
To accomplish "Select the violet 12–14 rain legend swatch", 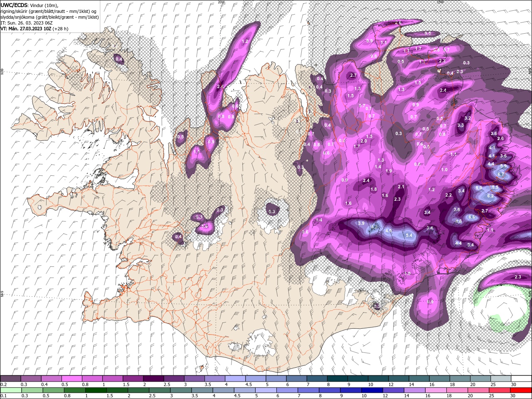I will click(394, 390).
